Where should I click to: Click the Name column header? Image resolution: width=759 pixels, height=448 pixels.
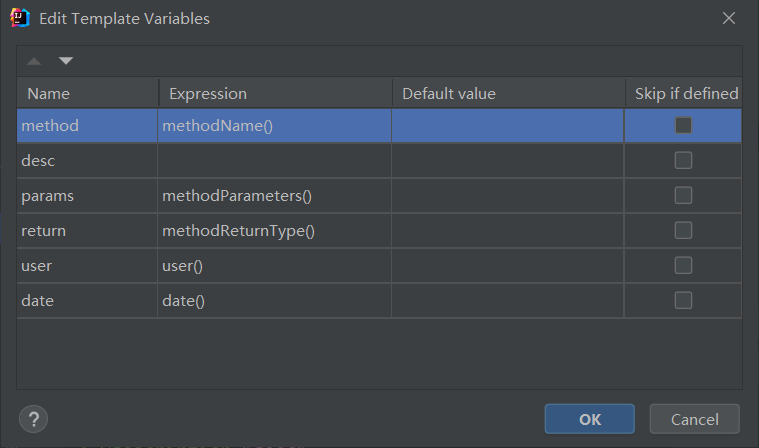tap(87, 94)
